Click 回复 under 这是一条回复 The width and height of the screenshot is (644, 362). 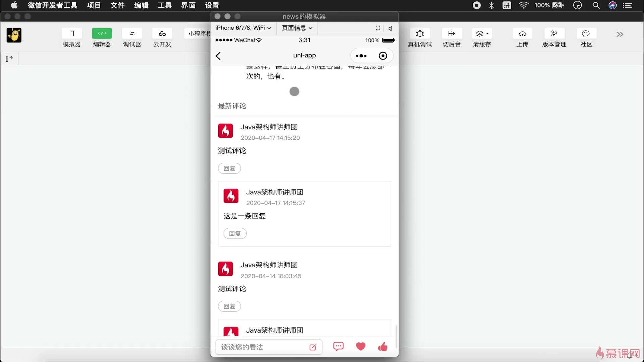click(235, 234)
